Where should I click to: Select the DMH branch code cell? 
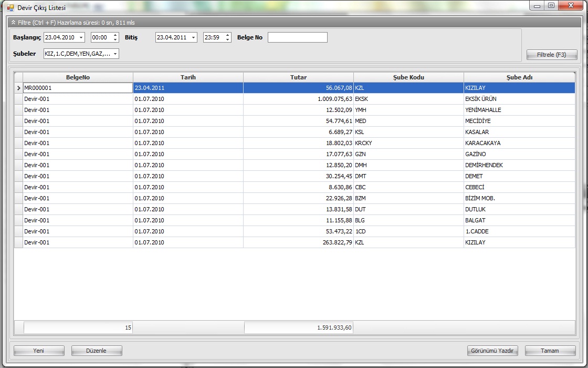click(409, 165)
